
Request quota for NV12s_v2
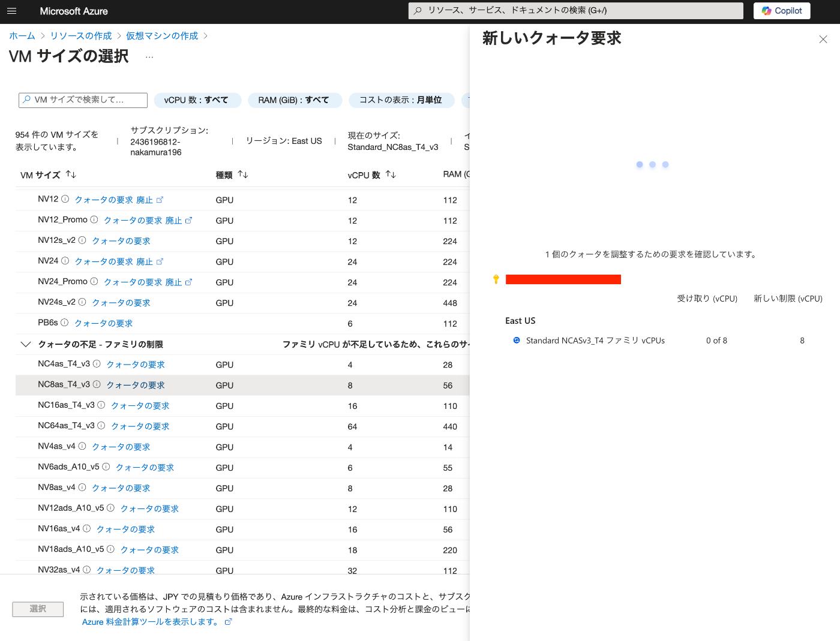(121, 240)
